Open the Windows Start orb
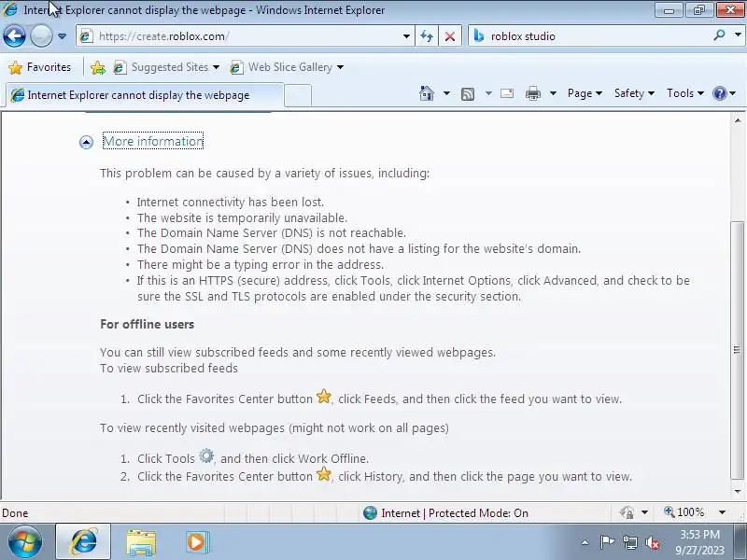The width and height of the screenshot is (747, 560). point(24,542)
